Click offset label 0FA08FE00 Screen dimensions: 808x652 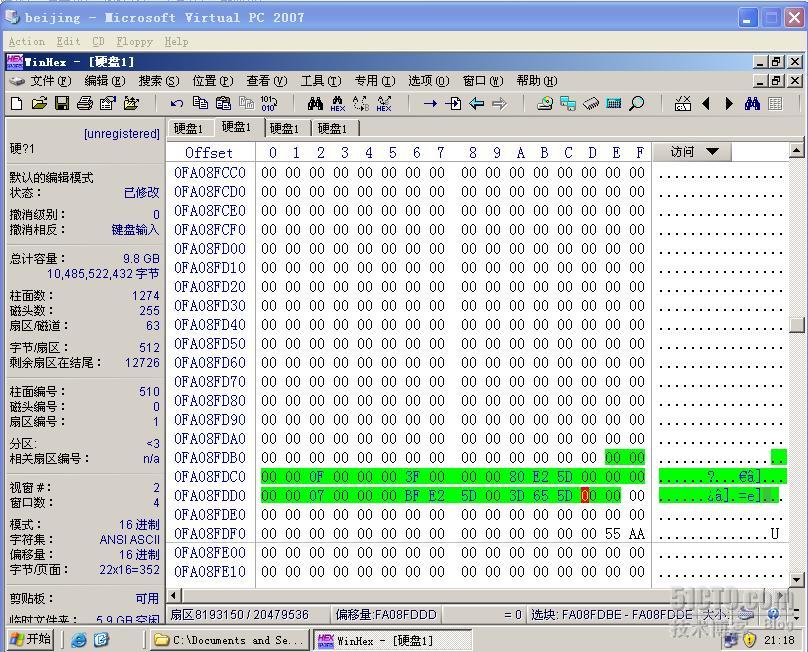coord(210,553)
